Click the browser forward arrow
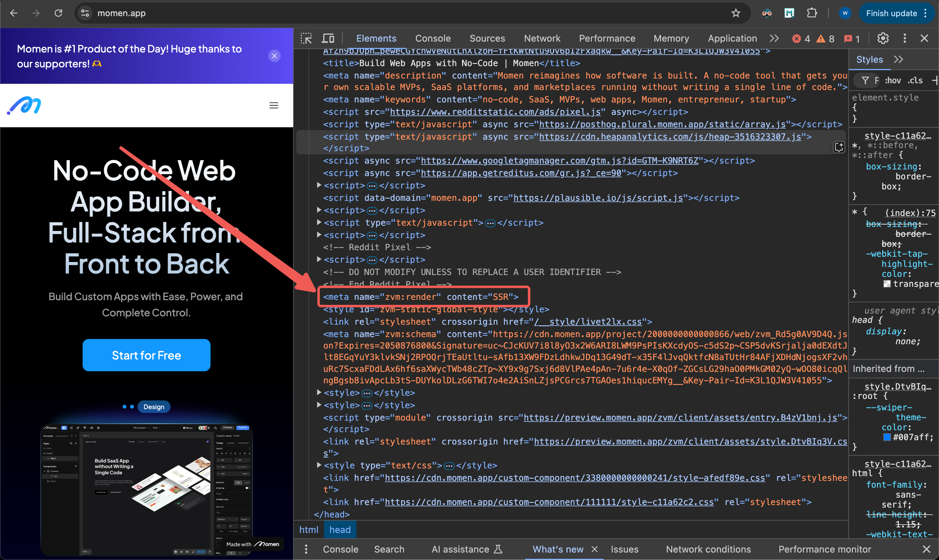The image size is (939, 560). coord(36,13)
